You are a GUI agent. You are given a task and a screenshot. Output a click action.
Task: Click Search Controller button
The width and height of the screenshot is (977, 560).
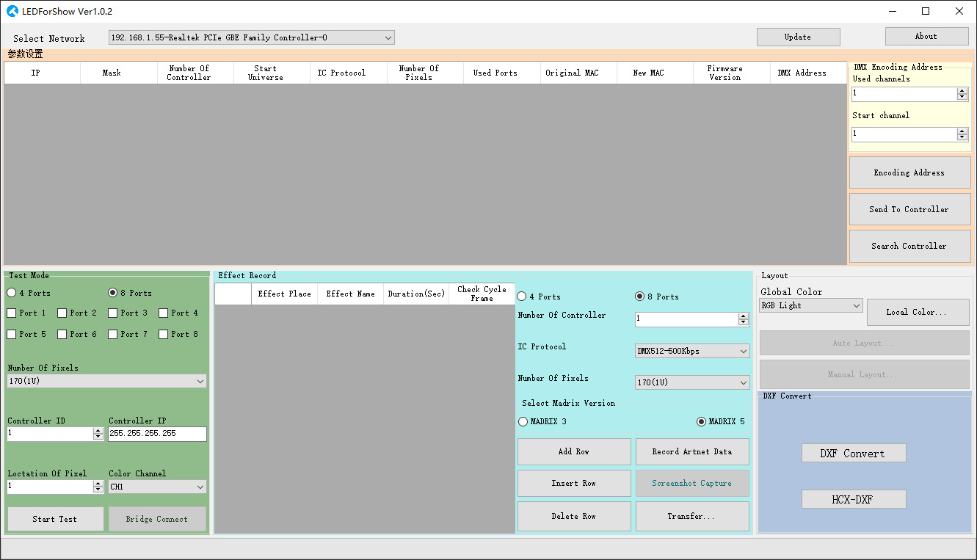(x=909, y=246)
